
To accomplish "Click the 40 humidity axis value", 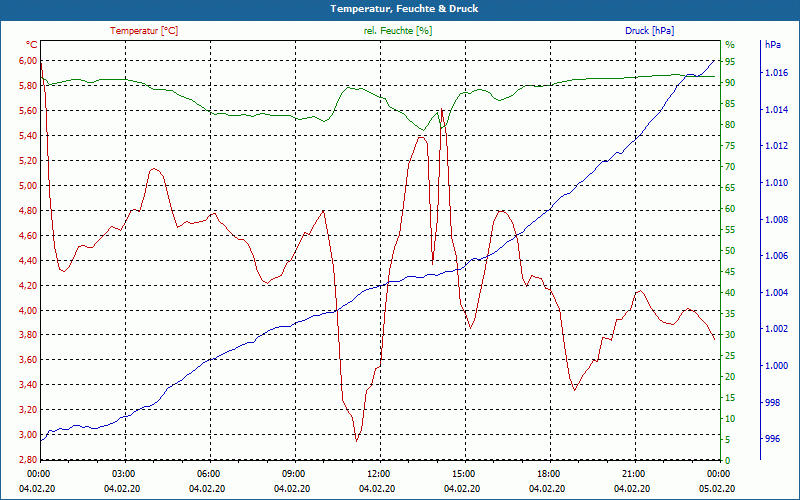I will (730, 293).
